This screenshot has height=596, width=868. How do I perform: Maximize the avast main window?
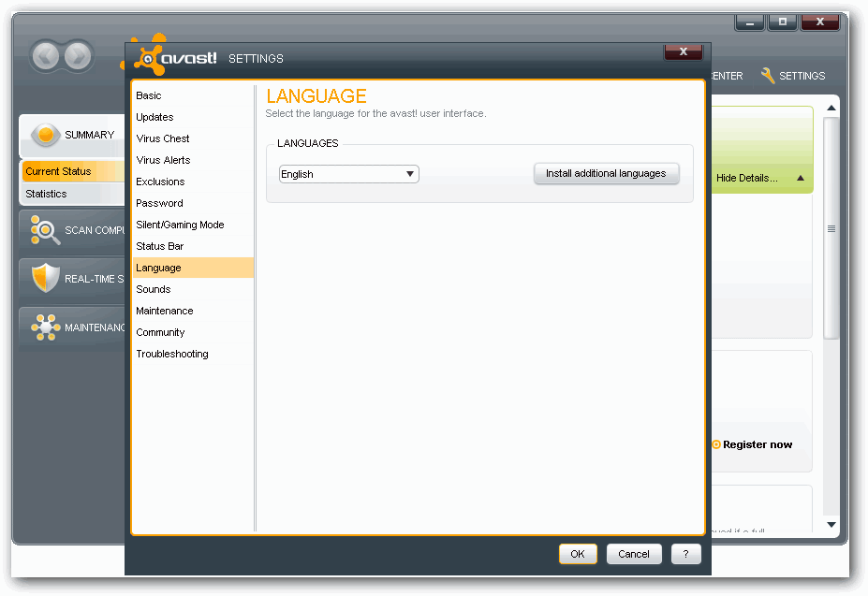point(783,22)
